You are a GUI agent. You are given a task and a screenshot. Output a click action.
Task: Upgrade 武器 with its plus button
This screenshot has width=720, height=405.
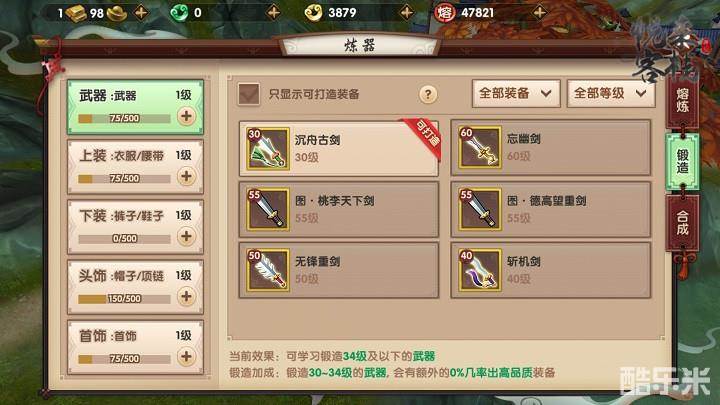point(186,116)
